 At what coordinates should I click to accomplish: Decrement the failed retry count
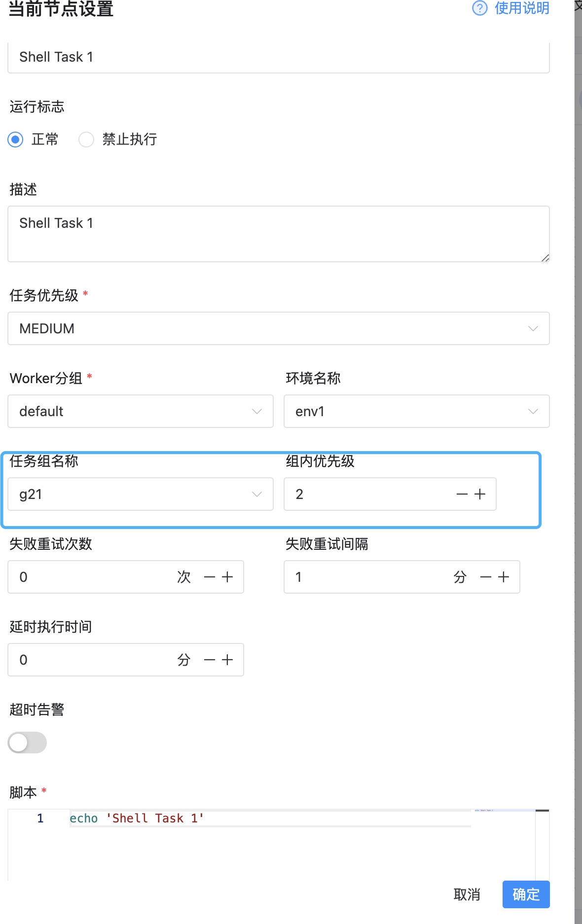[210, 577]
